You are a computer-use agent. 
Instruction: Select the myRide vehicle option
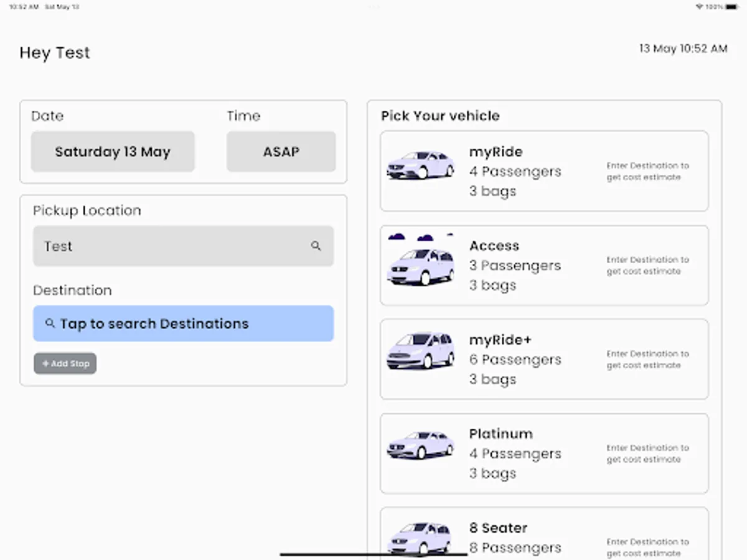coord(544,171)
